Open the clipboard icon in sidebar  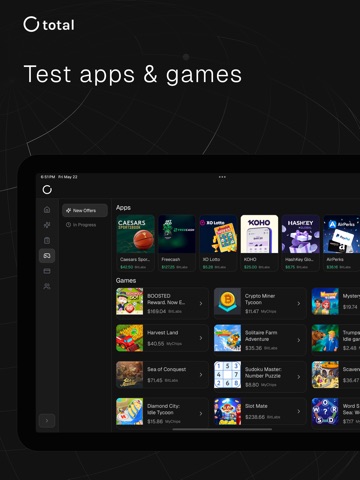pos(47,240)
